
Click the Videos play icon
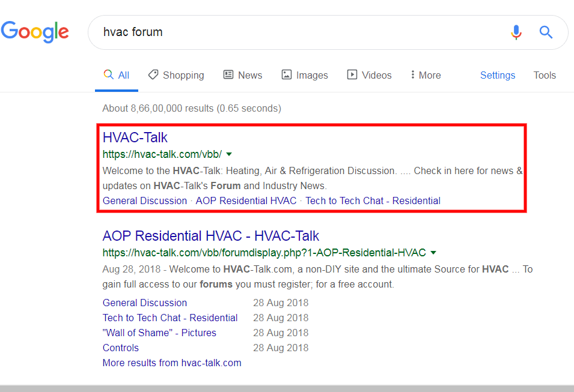(352, 74)
